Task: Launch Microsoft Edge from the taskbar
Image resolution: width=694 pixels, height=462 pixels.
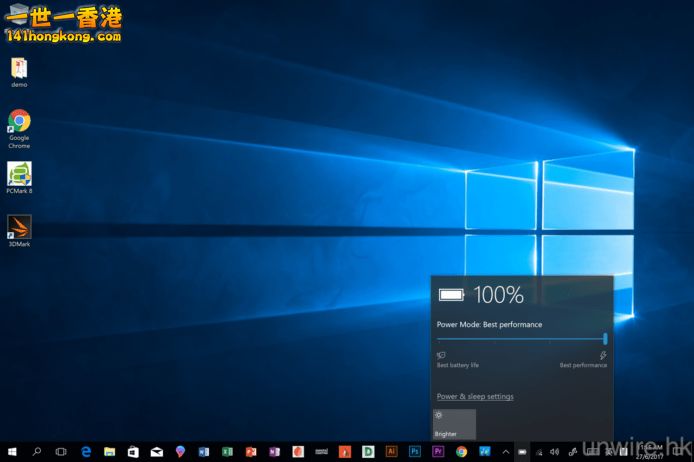Action: click(86, 452)
